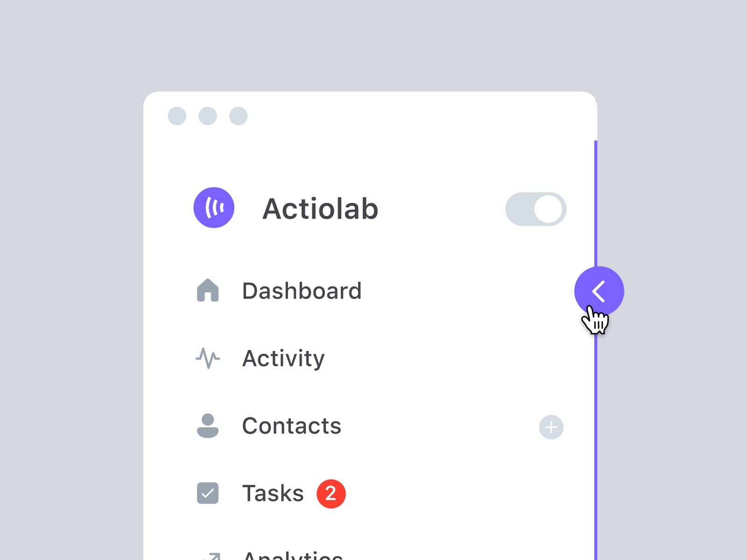
Task: Click the Actiolab purple logo icon
Action: [x=214, y=208]
